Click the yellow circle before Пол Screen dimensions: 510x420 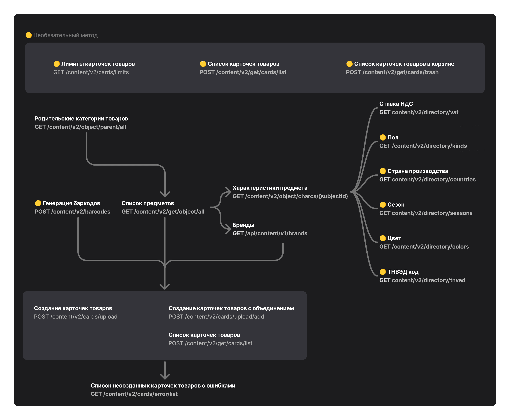click(x=383, y=137)
